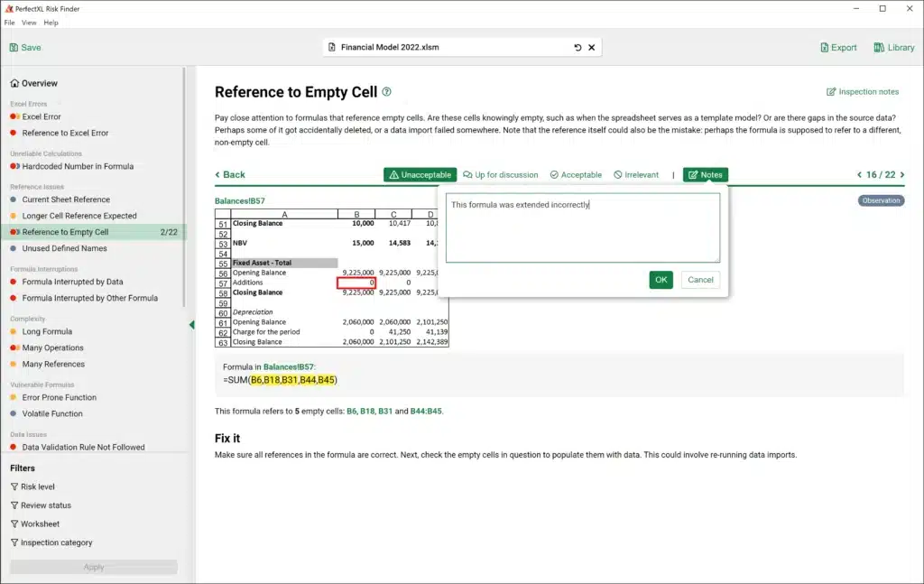Click the Apply filters button

coord(94,567)
